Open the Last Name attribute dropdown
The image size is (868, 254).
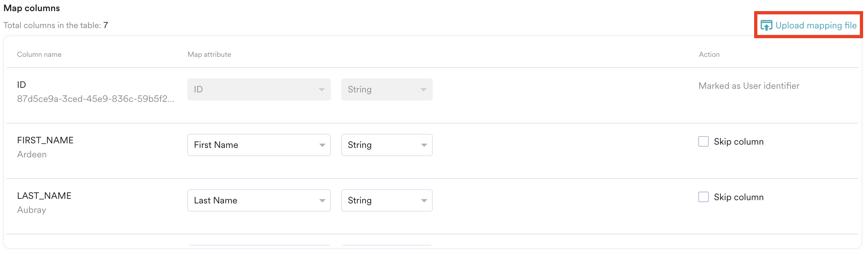(258, 200)
